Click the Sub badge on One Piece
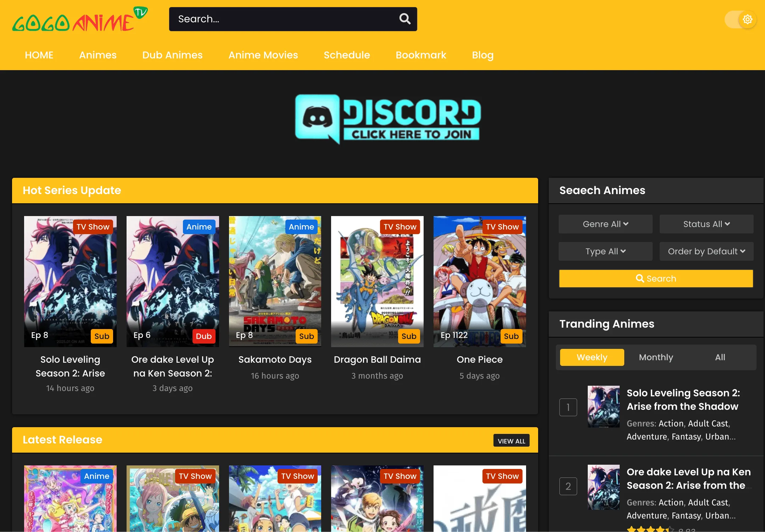The image size is (765, 532). tap(511, 336)
